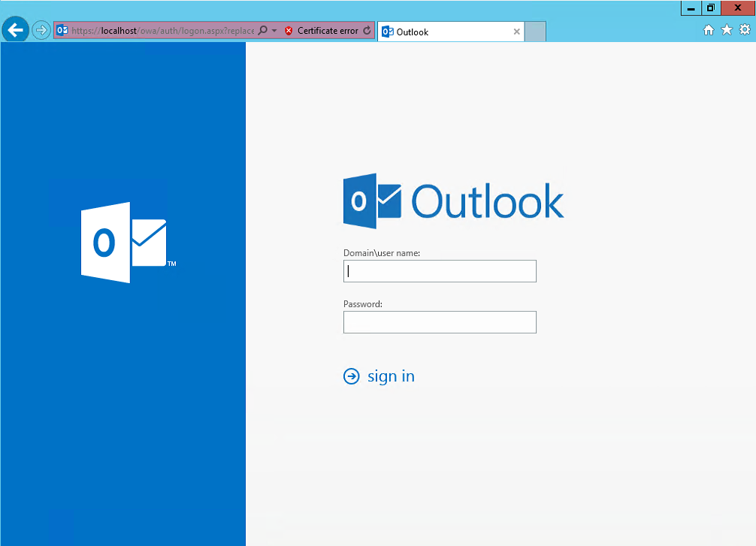Click the Password: label
Image resolution: width=756 pixels, height=546 pixels.
click(362, 304)
